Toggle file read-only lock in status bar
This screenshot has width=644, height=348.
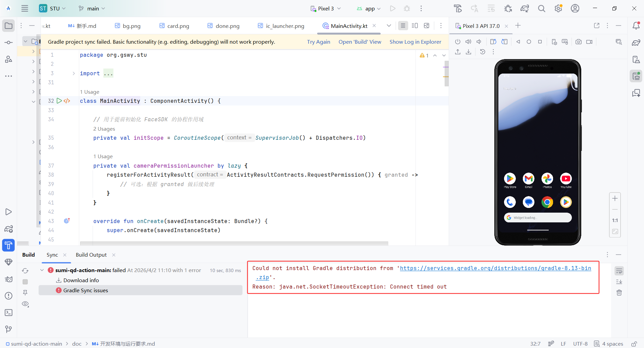tap(634, 344)
